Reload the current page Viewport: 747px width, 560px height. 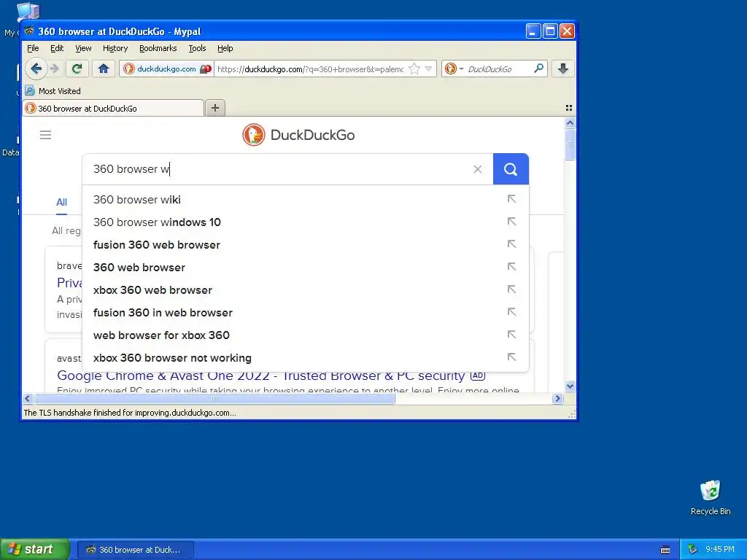click(77, 69)
